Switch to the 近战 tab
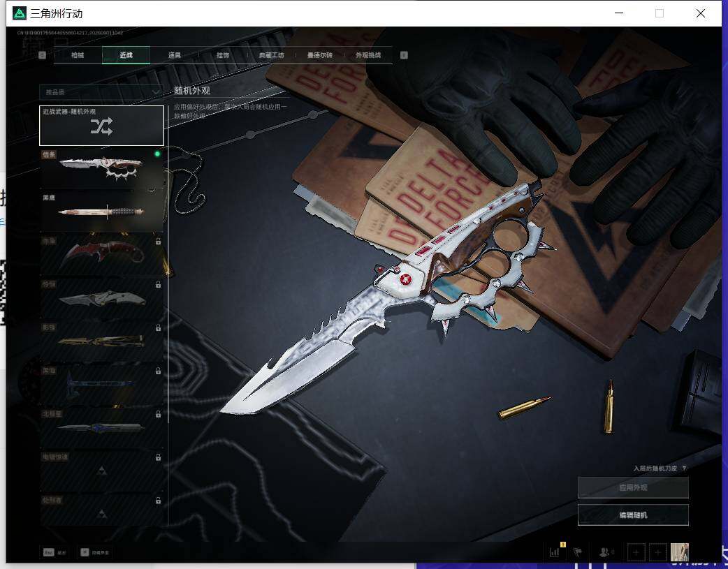Screen dimensions: 728x569 [x=126, y=54]
